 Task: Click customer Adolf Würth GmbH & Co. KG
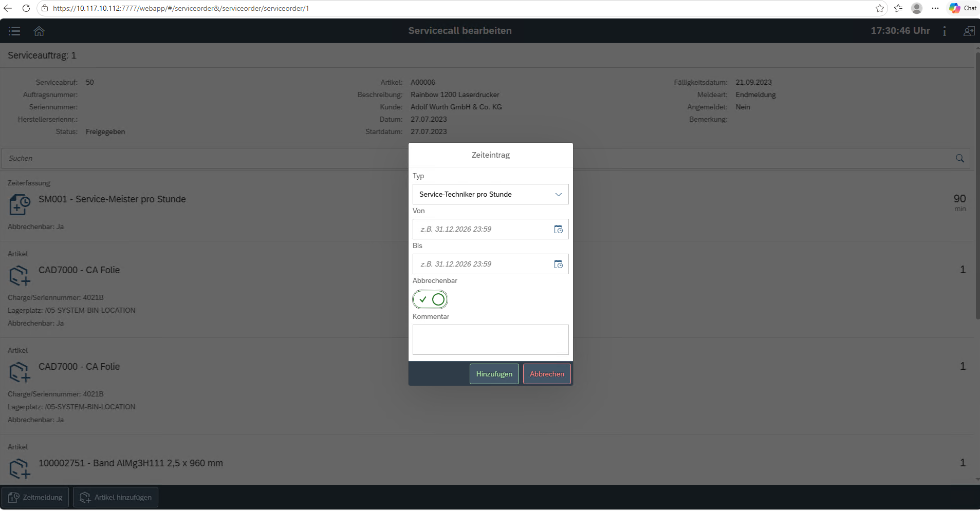(456, 107)
